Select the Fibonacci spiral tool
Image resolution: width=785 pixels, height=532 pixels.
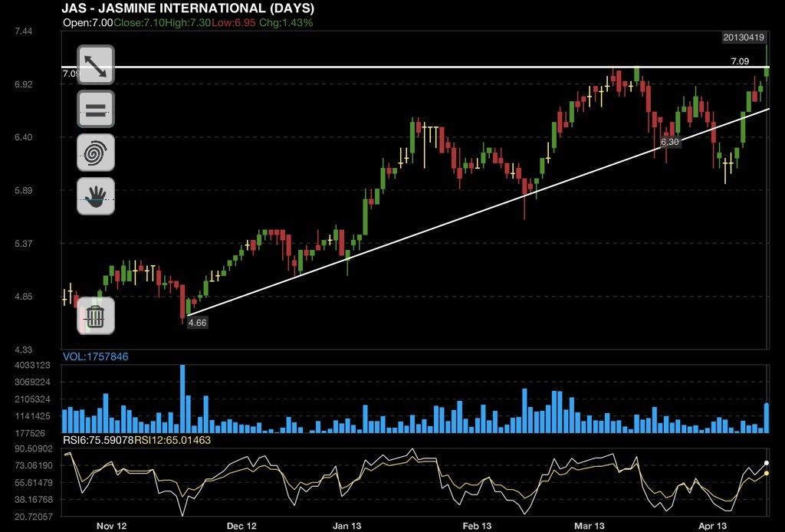pos(96,153)
